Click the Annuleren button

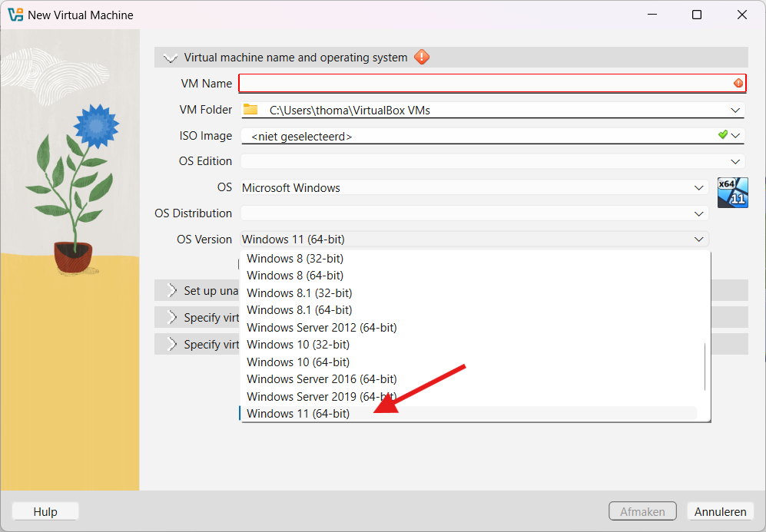(x=719, y=511)
